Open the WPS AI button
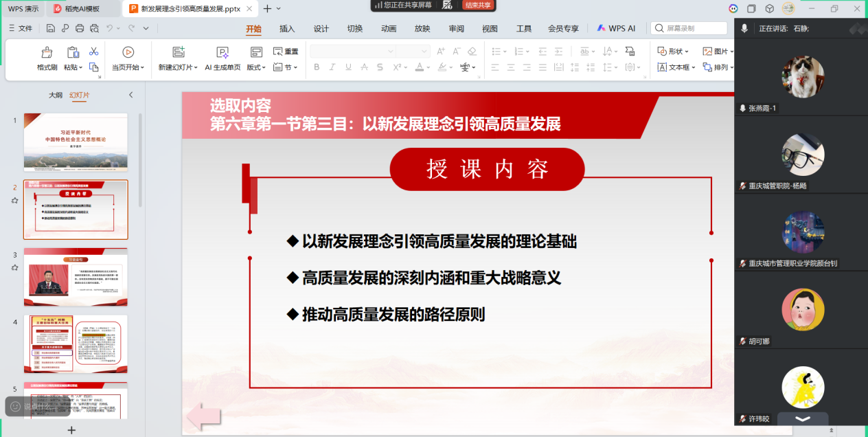The image size is (868, 437). pos(616,29)
